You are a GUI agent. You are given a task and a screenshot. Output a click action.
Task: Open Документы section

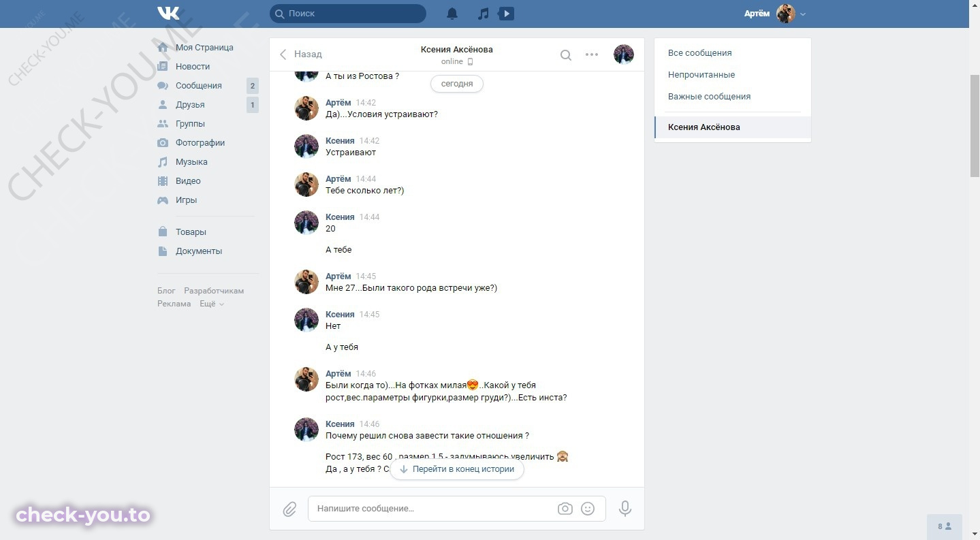[199, 251]
